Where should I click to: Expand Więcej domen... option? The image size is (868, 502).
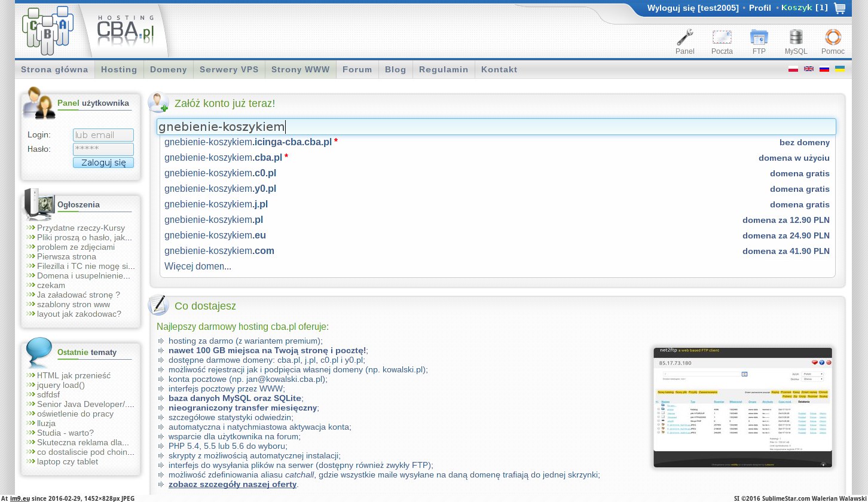[x=198, y=267]
